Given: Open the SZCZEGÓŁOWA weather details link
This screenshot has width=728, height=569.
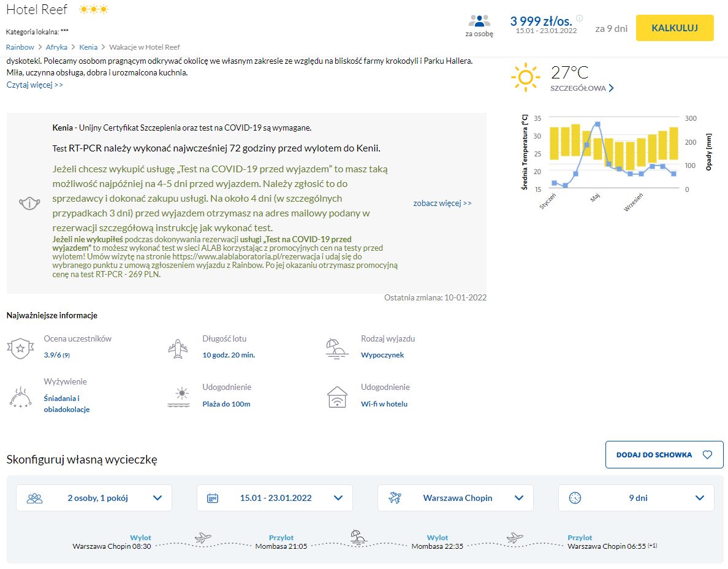Looking at the screenshot, I should (x=582, y=88).
